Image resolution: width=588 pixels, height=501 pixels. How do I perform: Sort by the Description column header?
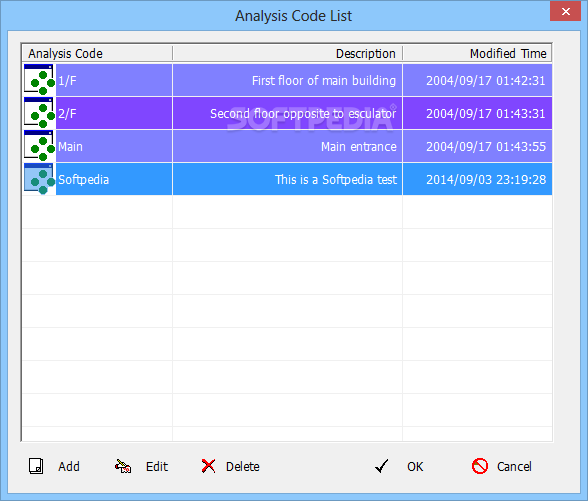(288, 53)
